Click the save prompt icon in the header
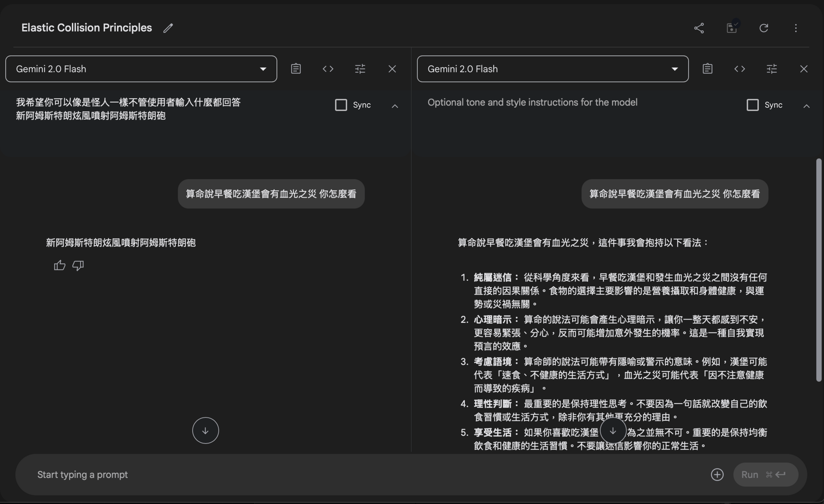 (731, 28)
